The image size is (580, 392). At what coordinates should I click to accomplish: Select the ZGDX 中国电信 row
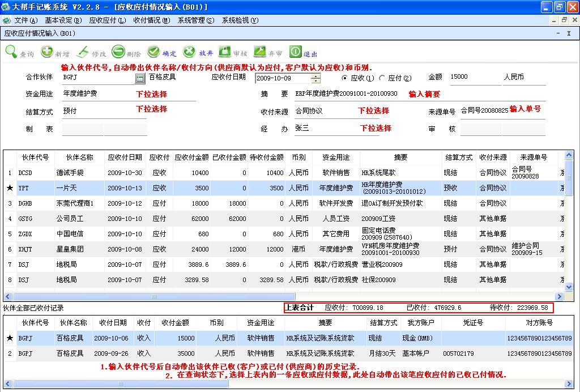[284, 234]
